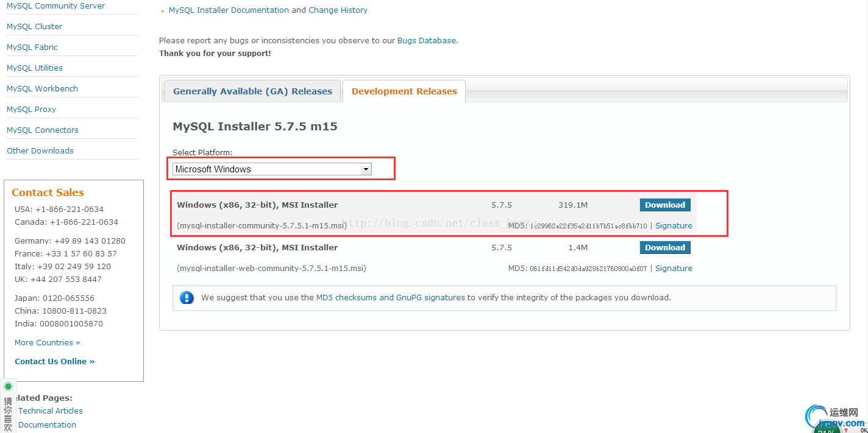
Task: Click France phone number text
Action: tap(81, 254)
